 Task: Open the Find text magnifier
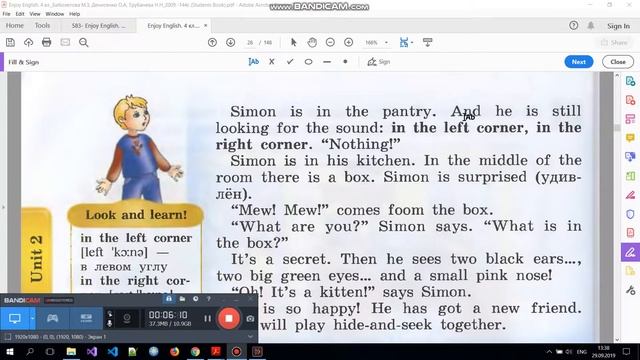pyautogui.click(x=84, y=42)
